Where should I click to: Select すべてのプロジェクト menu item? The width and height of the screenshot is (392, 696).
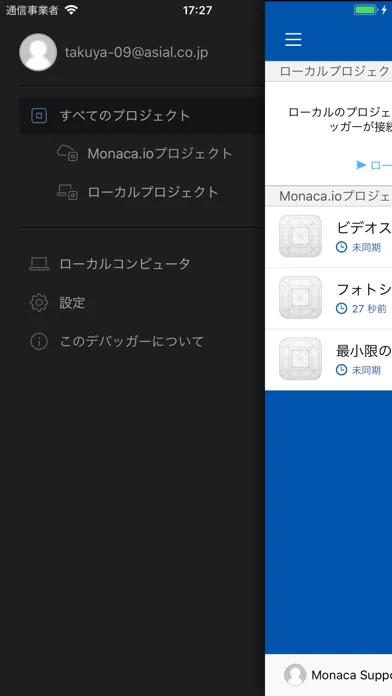(x=142, y=116)
